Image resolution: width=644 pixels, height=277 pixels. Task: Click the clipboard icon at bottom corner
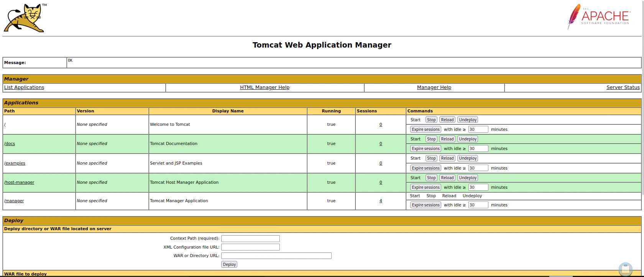[626, 269]
